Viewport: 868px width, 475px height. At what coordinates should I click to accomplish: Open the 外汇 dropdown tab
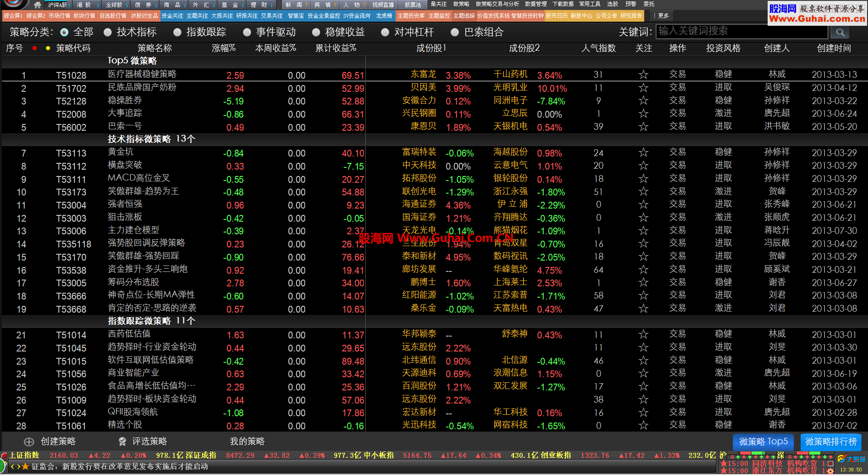(x=203, y=5)
